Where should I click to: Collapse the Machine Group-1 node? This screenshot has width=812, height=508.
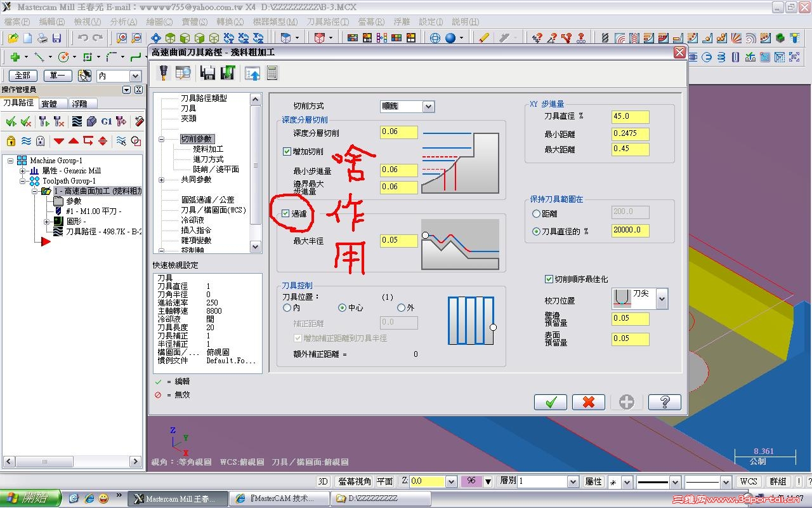tap(11, 161)
